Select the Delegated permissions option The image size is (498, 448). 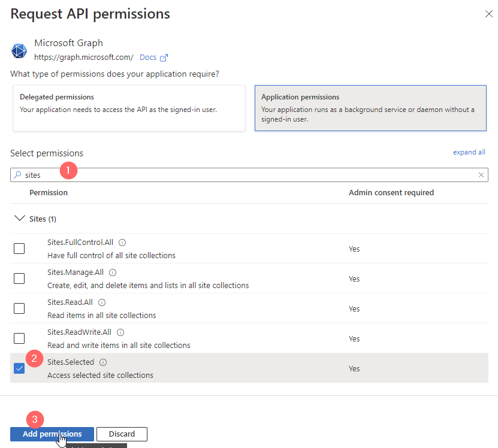(129, 107)
